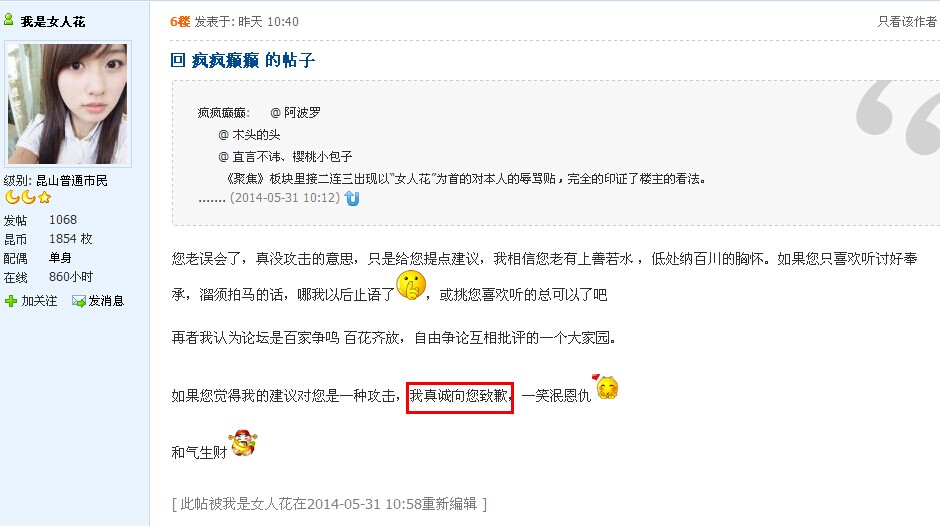The width and height of the screenshot is (940, 526).
Task: Click the shushing finger emoticon
Action: [411, 285]
